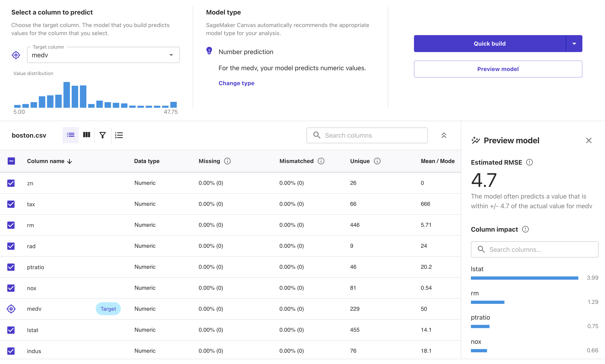605x364 pixels.
Task: Focus Column impact Search columns field
Action: pos(535,249)
